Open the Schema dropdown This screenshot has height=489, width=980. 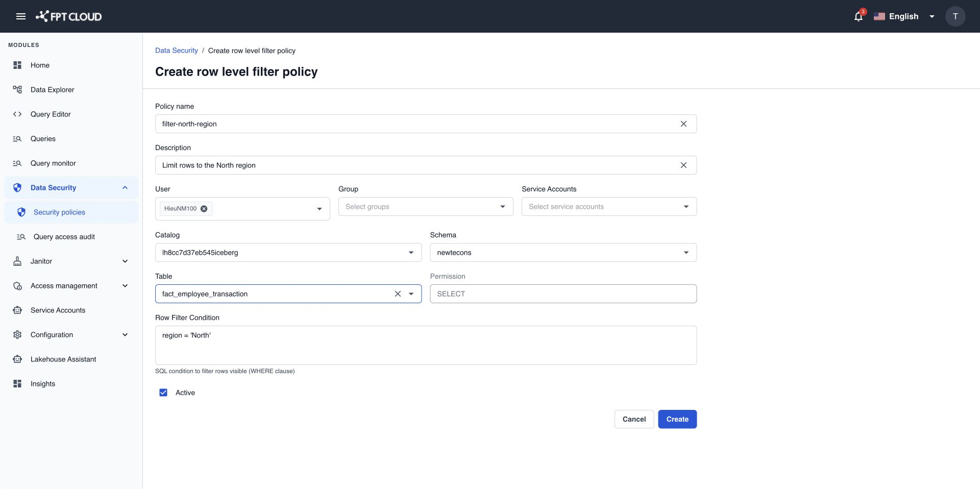[x=563, y=253]
